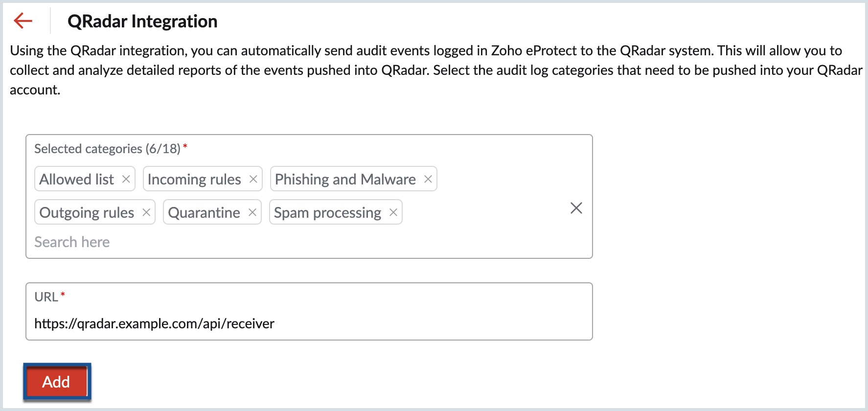Remove the Spam processing category chip
Screen dimensions: 868x411
[x=393, y=212]
